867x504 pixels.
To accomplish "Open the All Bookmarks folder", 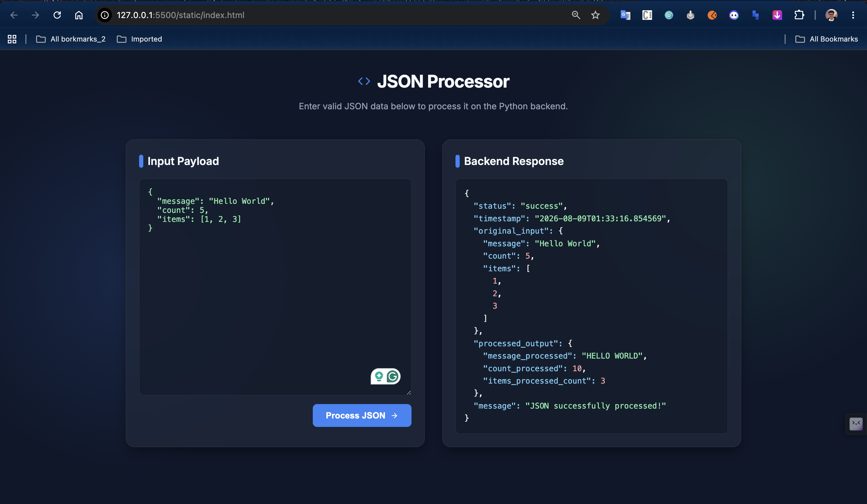I will tap(827, 39).
